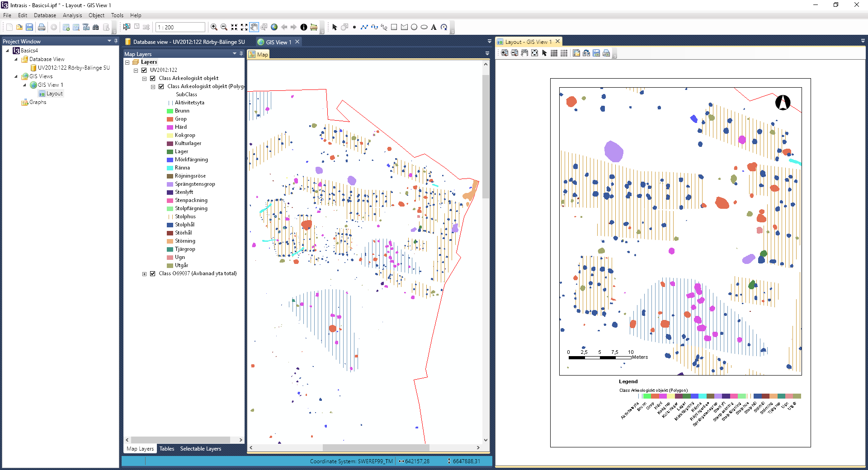The height and width of the screenshot is (470, 868).
Task: Open the Database menu
Action: point(45,15)
